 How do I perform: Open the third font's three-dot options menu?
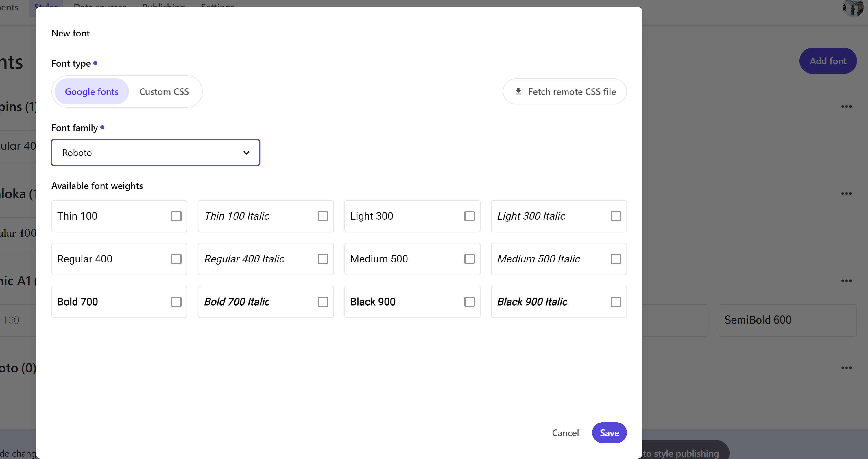pyautogui.click(x=846, y=281)
